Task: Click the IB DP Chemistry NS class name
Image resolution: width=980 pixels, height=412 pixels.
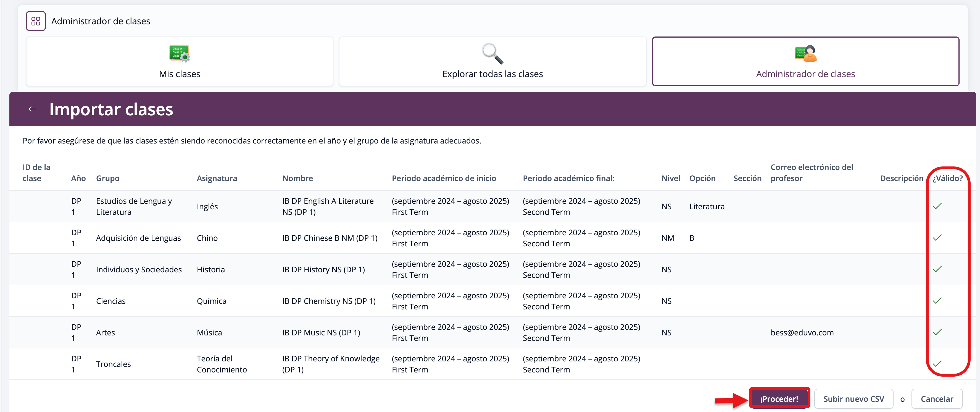Action: point(329,301)
